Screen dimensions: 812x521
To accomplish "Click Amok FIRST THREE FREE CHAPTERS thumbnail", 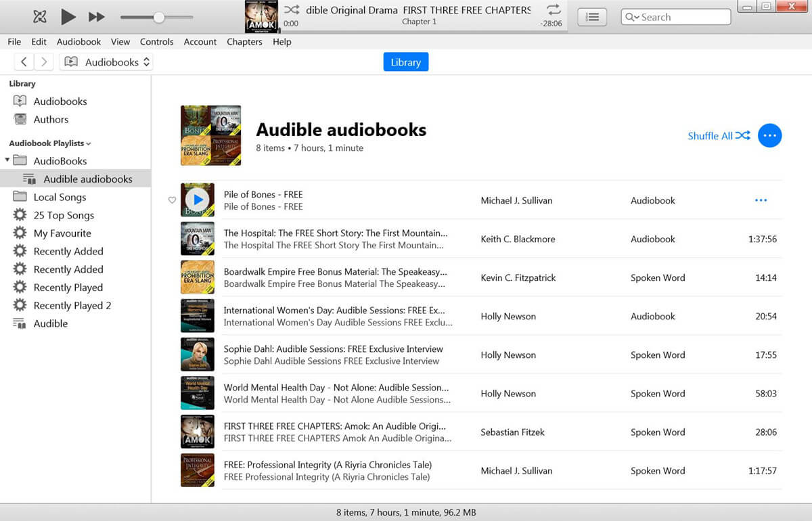I will pyautogui.click(x=198, y=432).
